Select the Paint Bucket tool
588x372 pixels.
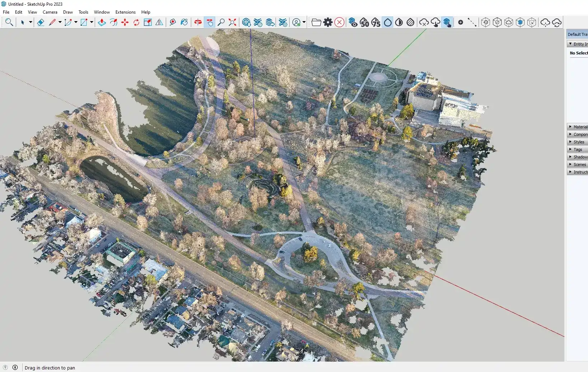pyautogui.click(x=184, y=22)
